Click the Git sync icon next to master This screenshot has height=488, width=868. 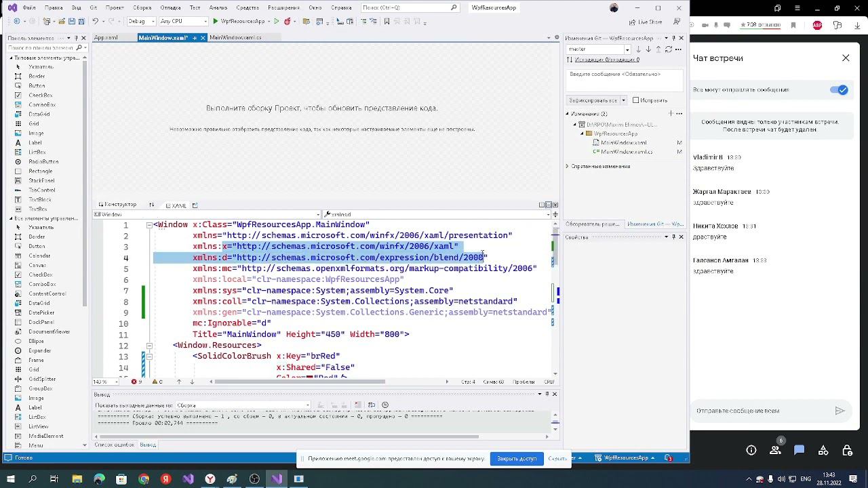pos(669,49)
